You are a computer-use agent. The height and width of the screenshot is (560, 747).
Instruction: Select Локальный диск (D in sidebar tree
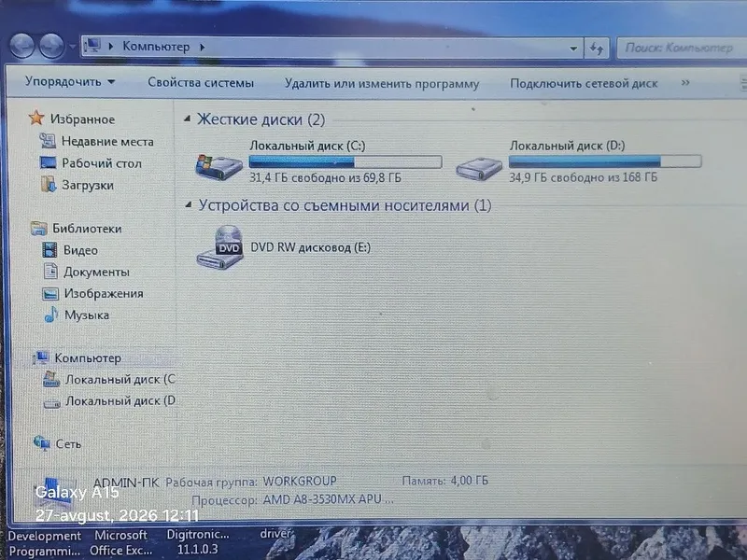(x=120, y=401)
